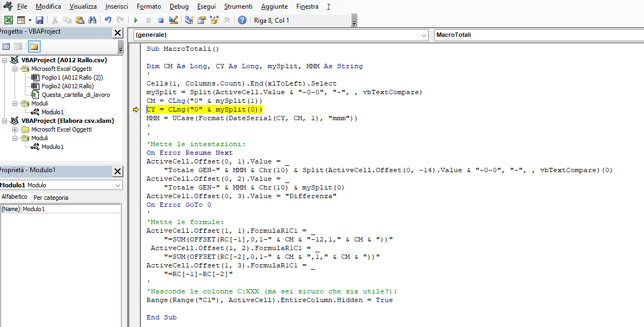Click the Insert UserForm toolbar icon
Screen dimensions: 644x327
coord(21,20)
